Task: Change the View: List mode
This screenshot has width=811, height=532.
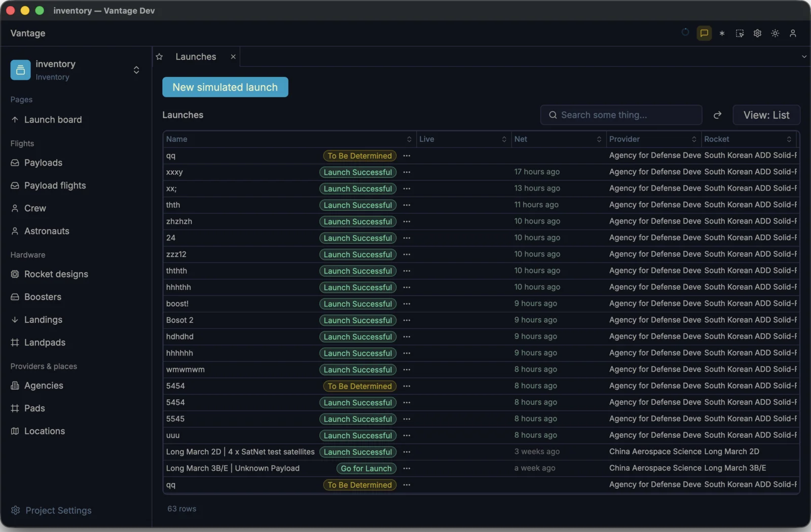Action: (766, 115)
